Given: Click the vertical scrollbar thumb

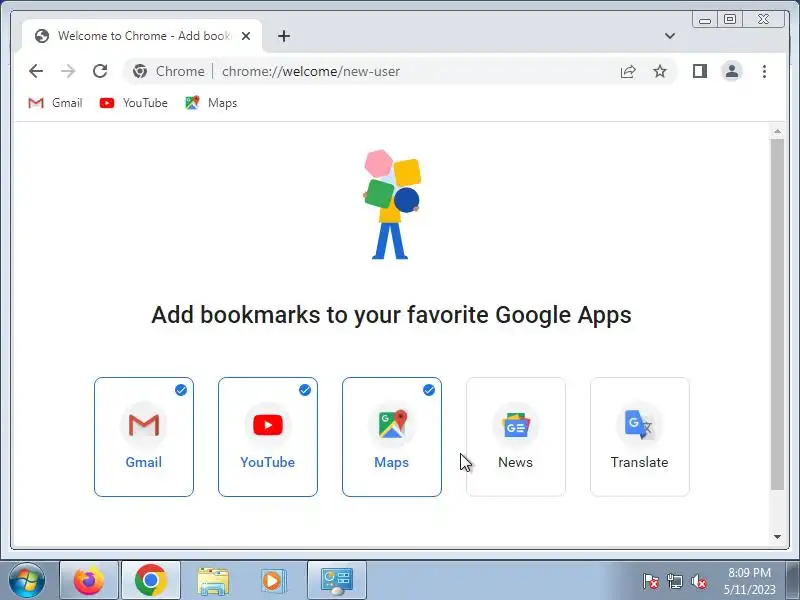Looking at the screenshot, I should click(777, 314).
